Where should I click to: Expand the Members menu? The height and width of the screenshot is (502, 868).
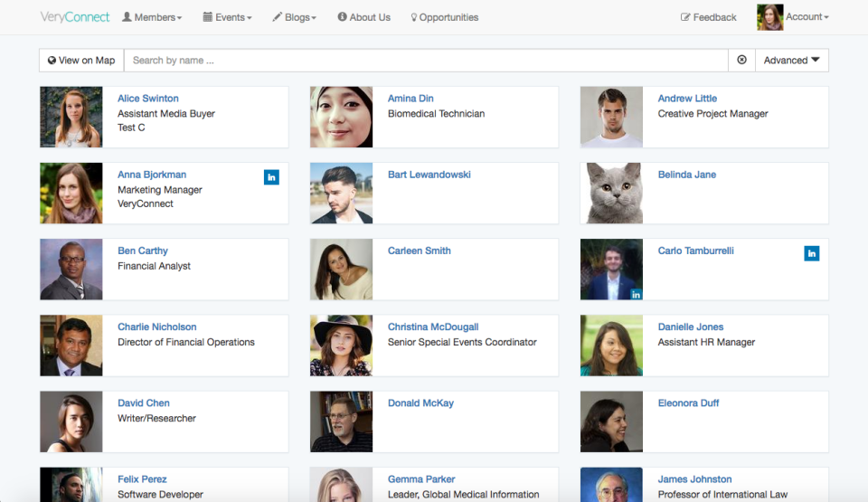tap(152, 17)
